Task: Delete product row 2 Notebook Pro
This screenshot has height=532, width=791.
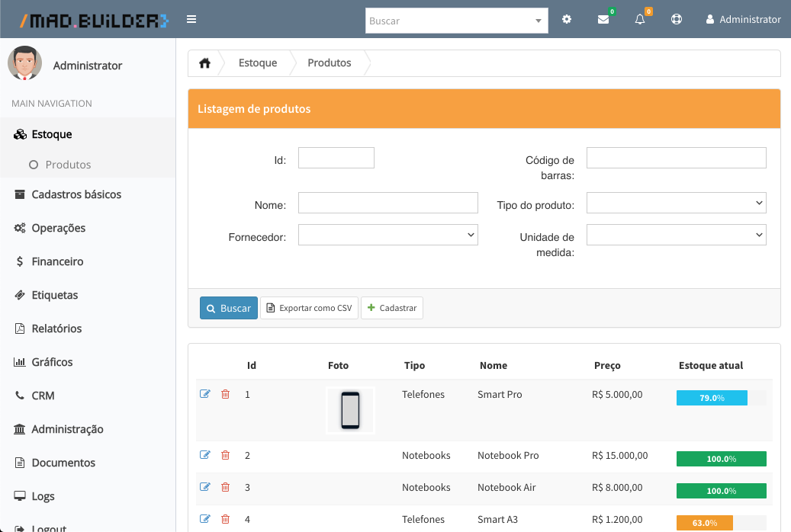Action: [226, 455]
